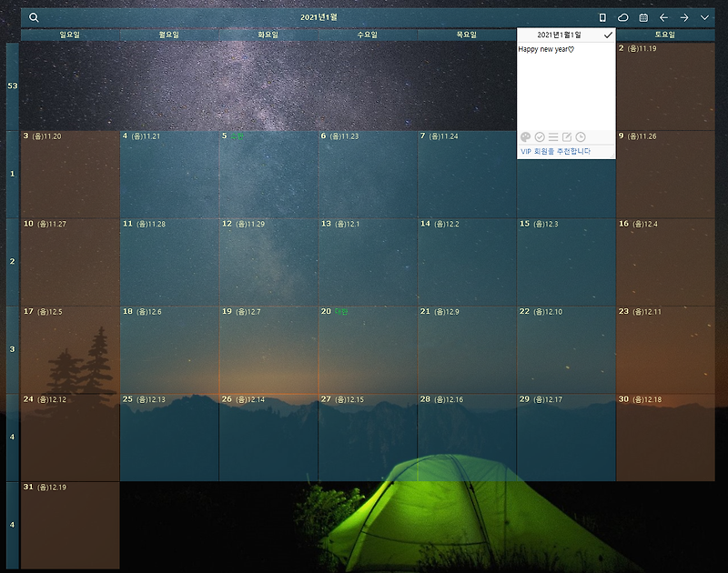Screen dimensions: 728x573
Task: Open the date picker calendar icon
Action: point(643,17)
